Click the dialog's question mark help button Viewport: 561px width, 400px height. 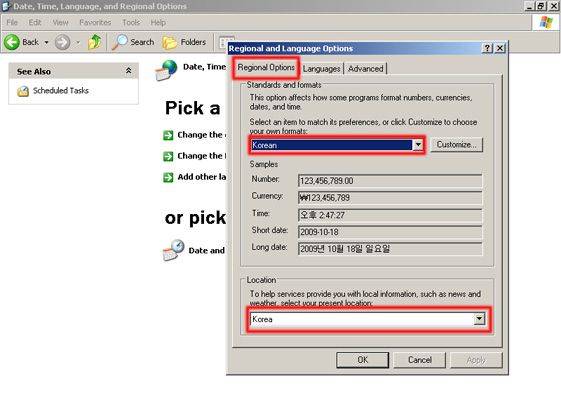pyautogui.click(x=487, y=48)
